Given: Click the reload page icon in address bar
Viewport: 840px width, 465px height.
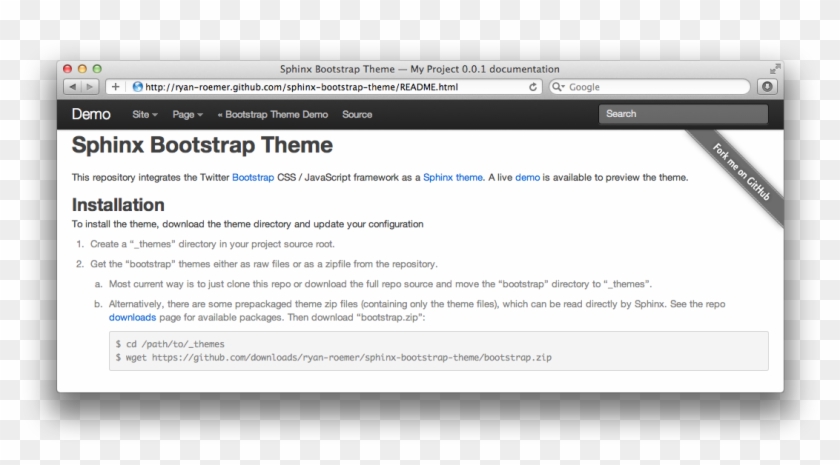Looking at the screenshot, I should click(533, 87).
